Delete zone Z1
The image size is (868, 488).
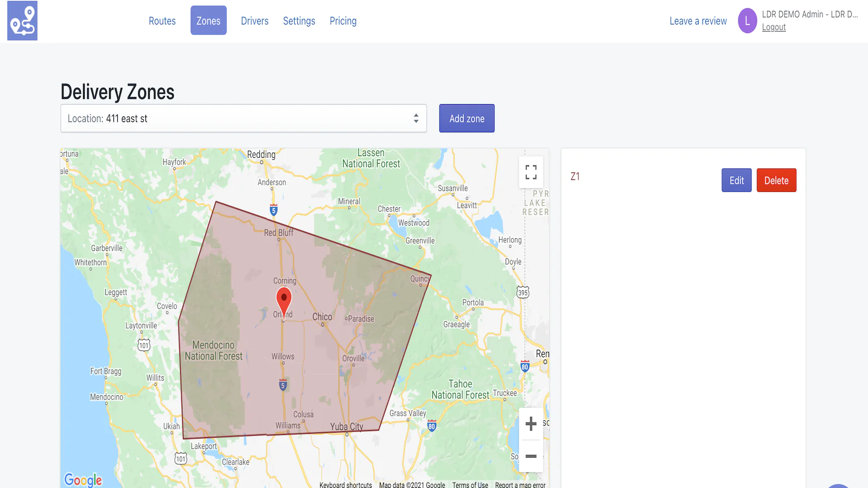(776, 181)
